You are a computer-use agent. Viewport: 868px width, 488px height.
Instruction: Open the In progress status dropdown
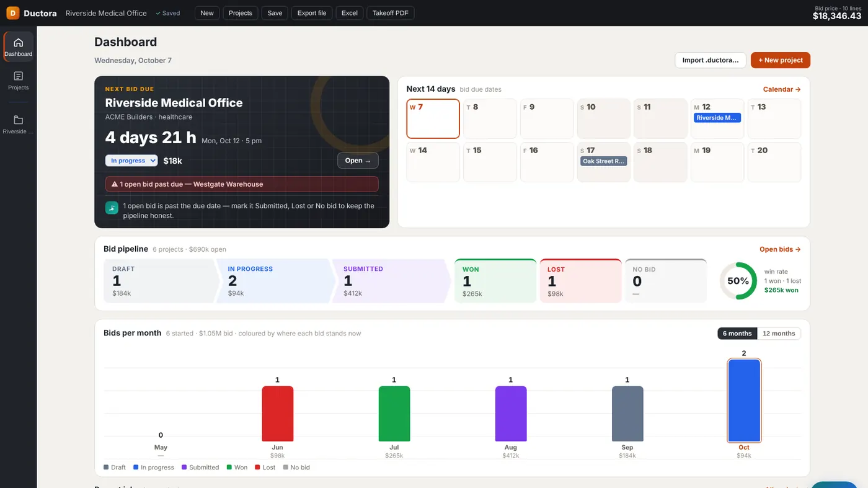pyautogui.click(x=131, y=161)
